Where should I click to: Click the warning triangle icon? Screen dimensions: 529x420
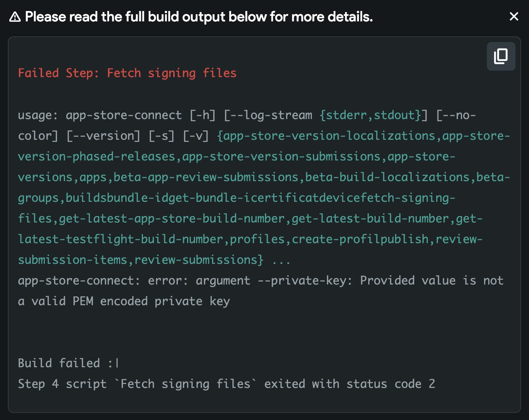(x=15, y=17)
